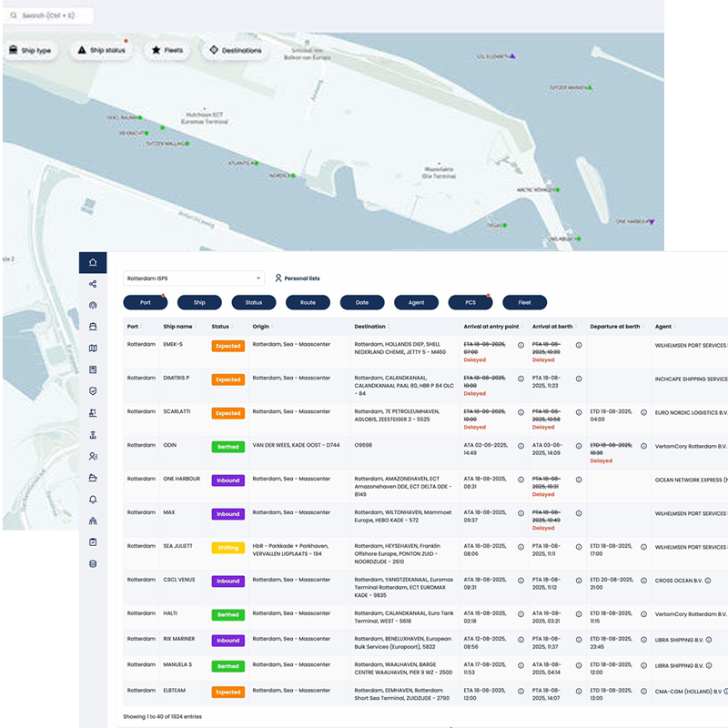Open the database icon in the sidebar
The image size is (728, 728).
(93, 563)
